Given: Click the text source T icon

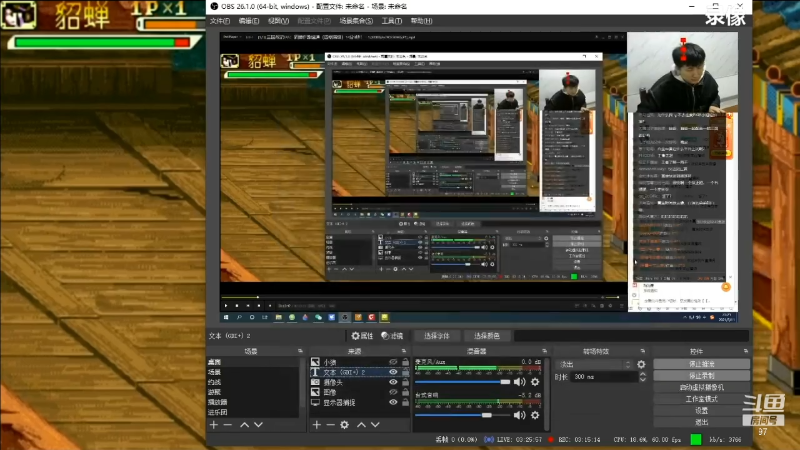Looking at the screenshot, I should [315, 372].
